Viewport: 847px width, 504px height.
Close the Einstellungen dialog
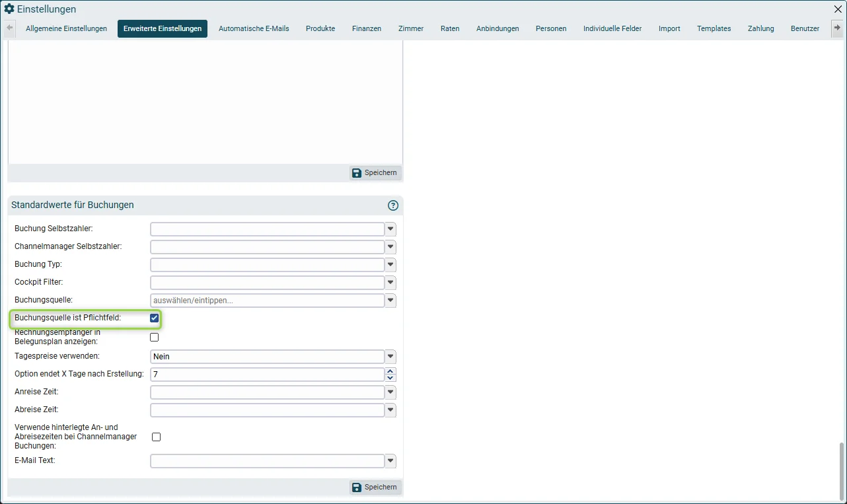838,9
